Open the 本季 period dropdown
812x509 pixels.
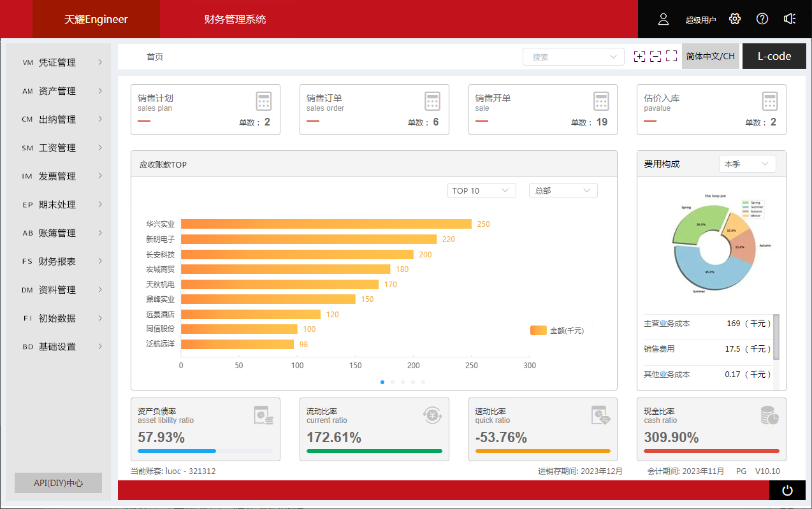pos(747,164)
